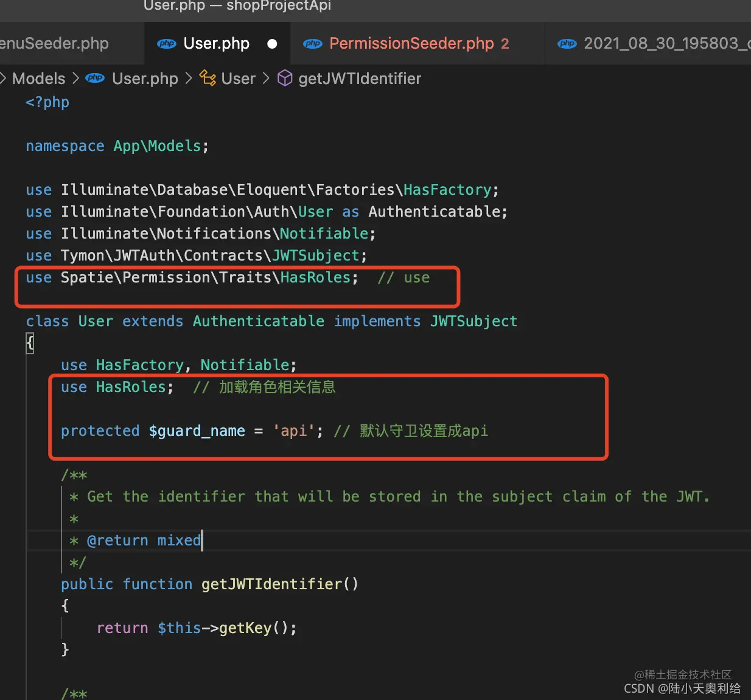Click PHP icon on PermissionSeeder.php tab

[313, 44]
